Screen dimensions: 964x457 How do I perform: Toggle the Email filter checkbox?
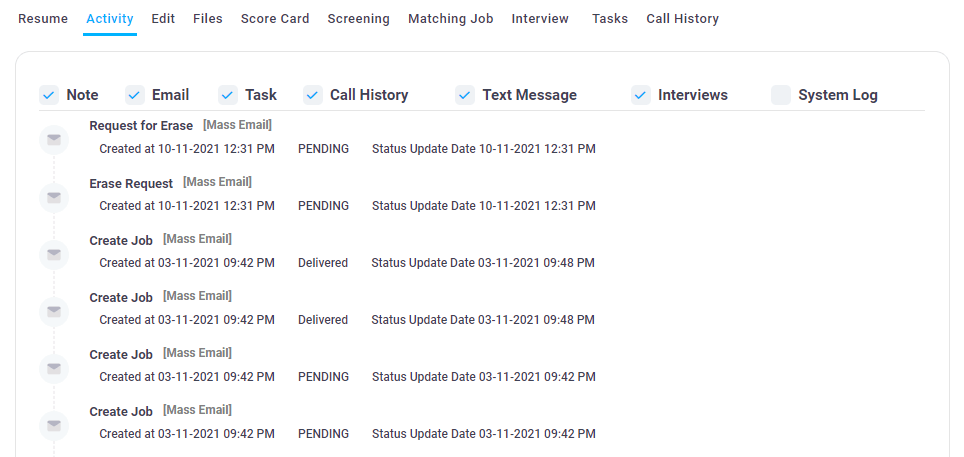135,95
